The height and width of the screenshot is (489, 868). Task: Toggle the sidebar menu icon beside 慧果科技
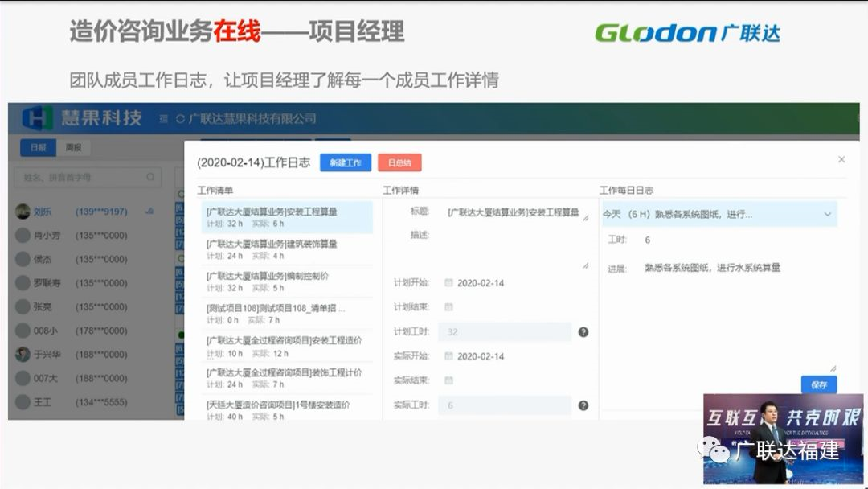point(163,118)
